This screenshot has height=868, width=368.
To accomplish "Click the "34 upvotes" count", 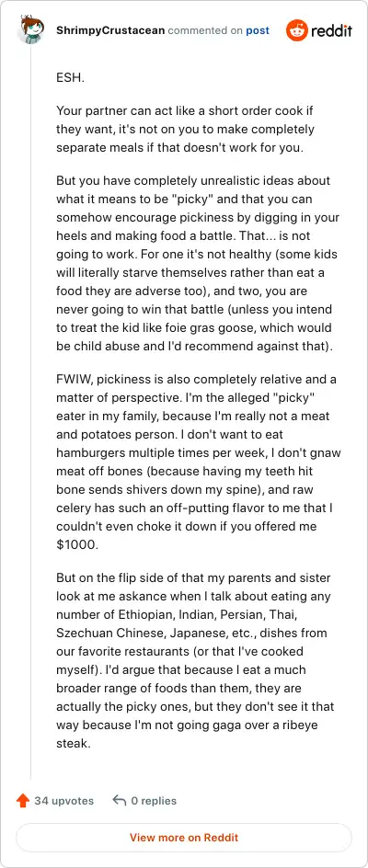I will [63, 801].
